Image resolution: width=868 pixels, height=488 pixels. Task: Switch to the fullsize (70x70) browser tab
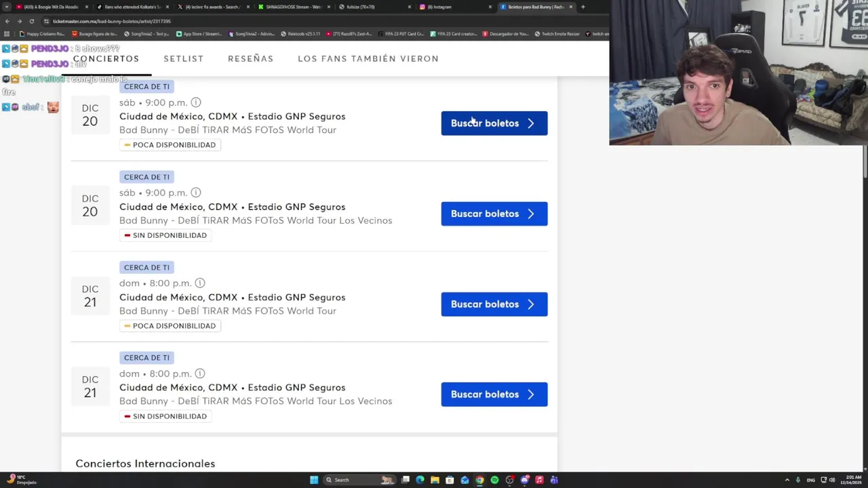(375, 7)
